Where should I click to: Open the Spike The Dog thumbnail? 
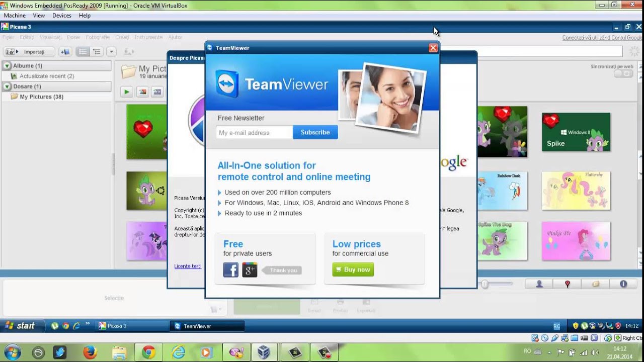502,241
